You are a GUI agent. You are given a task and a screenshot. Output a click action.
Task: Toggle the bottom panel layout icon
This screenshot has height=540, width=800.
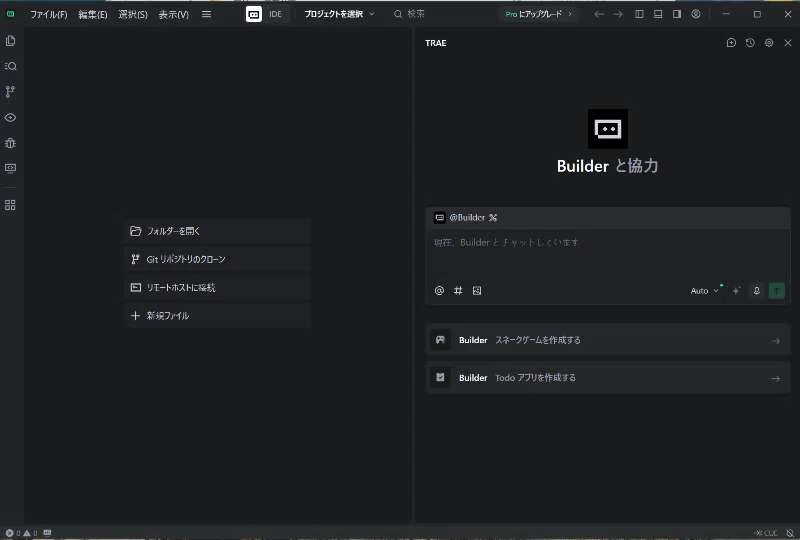[658, 14]
